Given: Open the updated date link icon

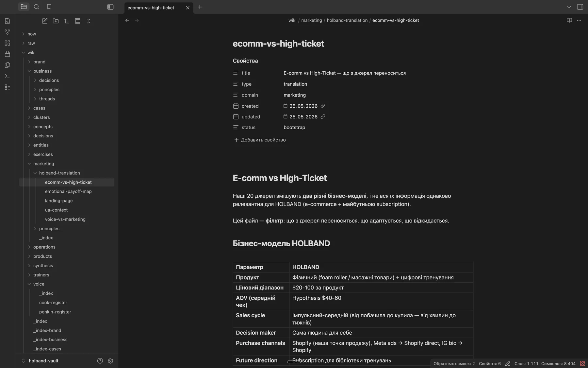Looking at the screenshot, I should [x=323, y=117].
